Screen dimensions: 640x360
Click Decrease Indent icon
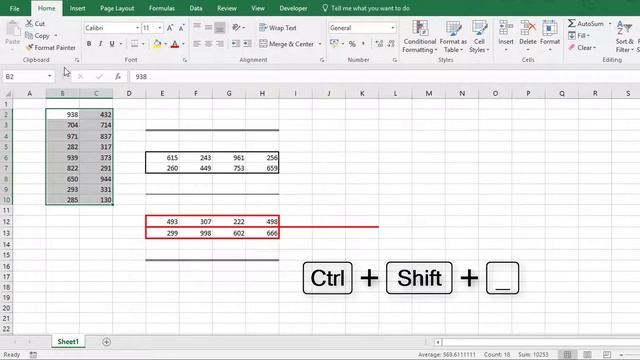tap(236, 44)
